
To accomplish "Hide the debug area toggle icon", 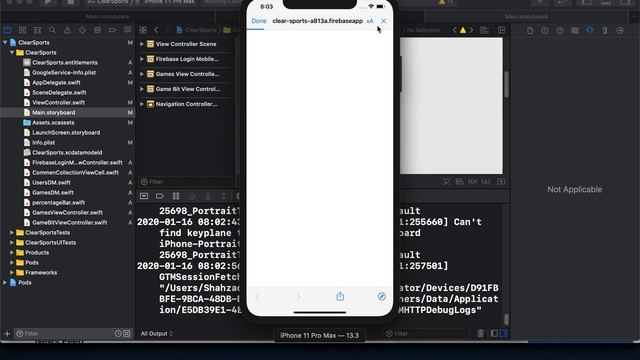I will coord(144,196).
